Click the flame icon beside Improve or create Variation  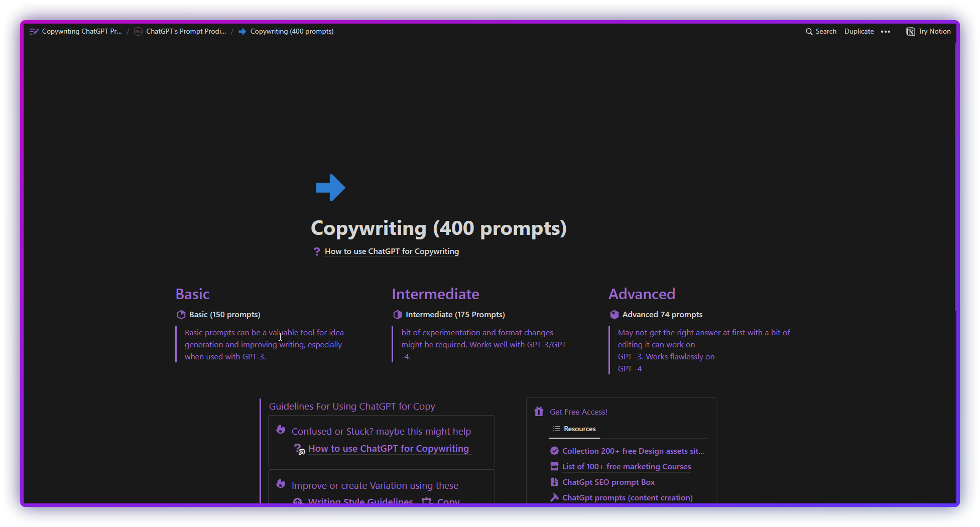click(x=281, y=484)
